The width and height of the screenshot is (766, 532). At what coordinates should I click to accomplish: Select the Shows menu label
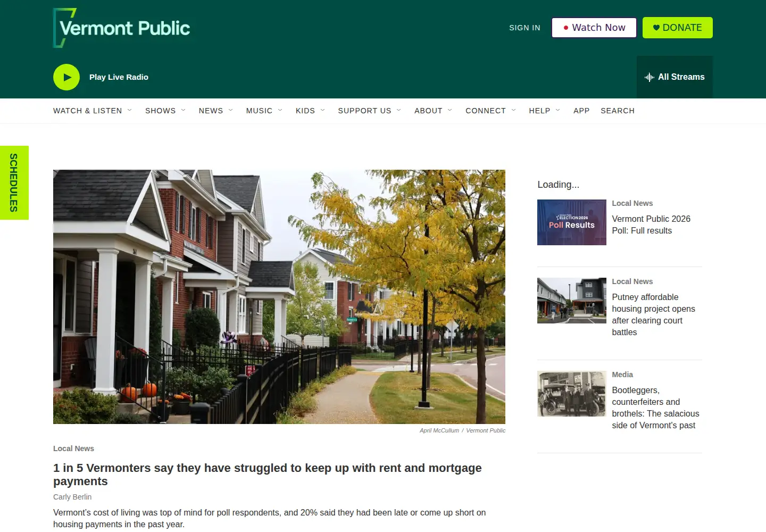160,111
